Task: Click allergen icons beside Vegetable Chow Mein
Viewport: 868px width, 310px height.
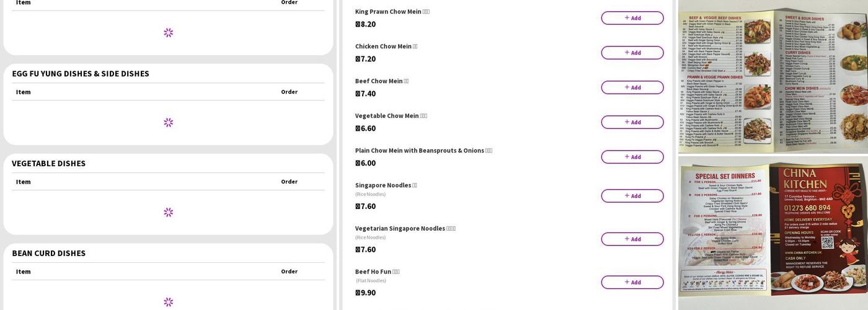Action: point(423,116)
